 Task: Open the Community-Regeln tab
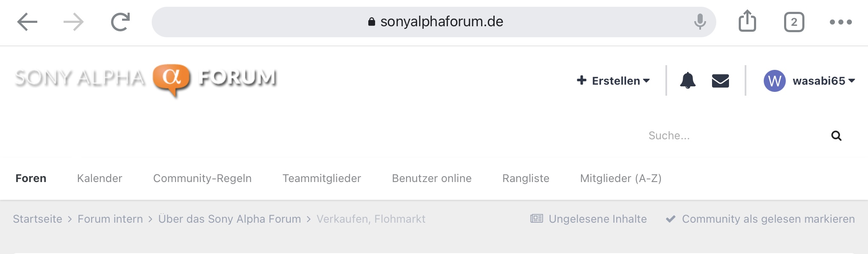[202, 178]
